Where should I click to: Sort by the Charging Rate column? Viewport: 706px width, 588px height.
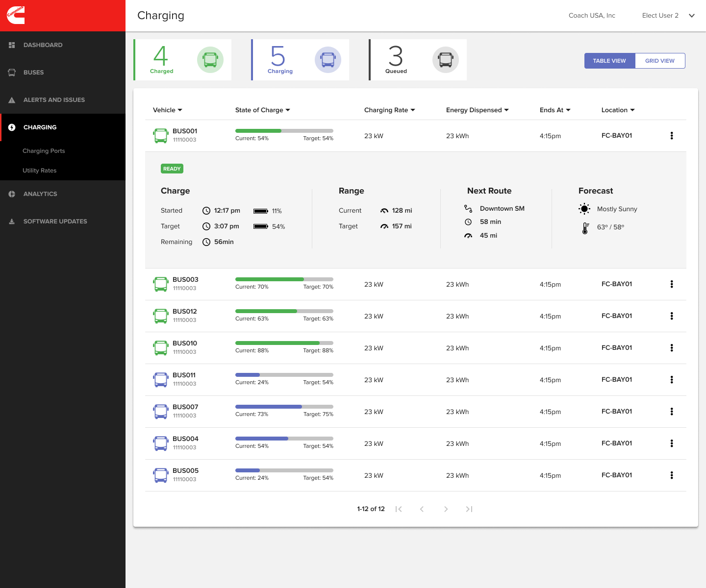(390, 110)
